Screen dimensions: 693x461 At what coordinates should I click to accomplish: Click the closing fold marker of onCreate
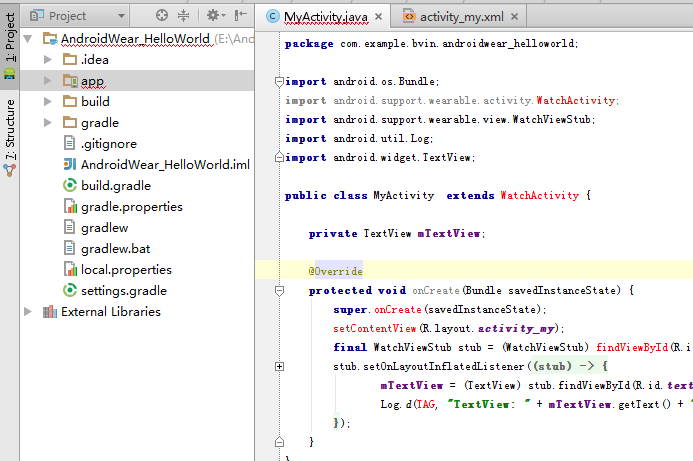click(x=279, y=442)
